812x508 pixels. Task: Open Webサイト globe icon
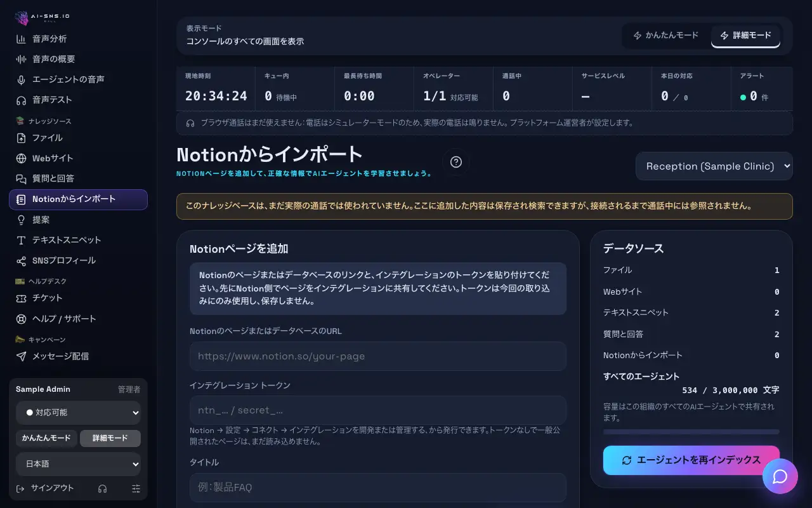pyautogui.click(x=21, y=158)
